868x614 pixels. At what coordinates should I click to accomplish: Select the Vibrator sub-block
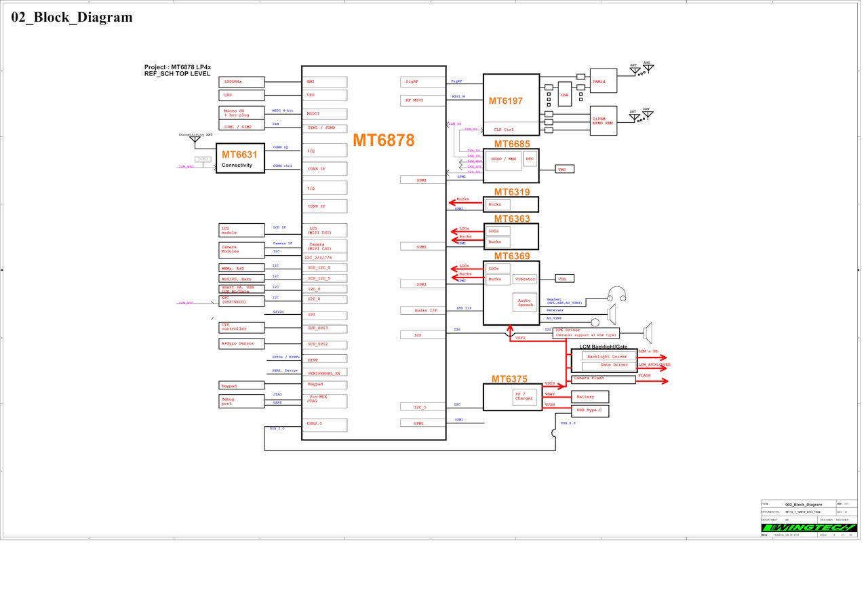pos(525,279)
